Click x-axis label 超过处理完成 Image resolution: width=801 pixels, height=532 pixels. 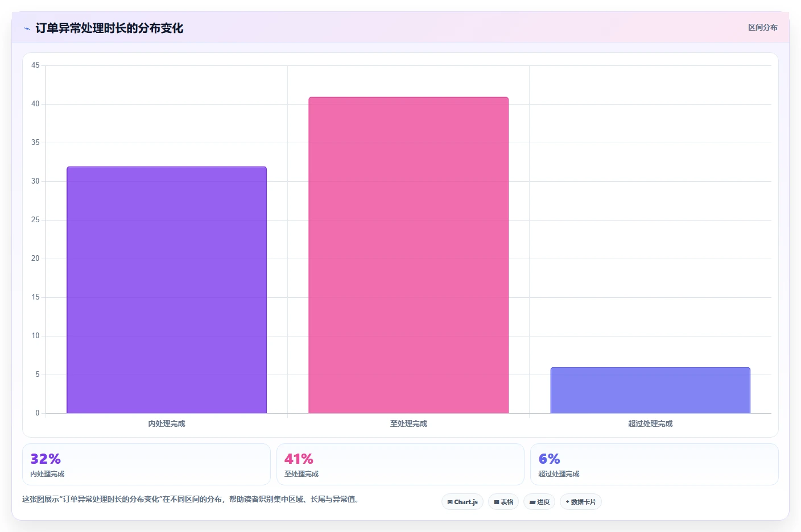(x=650, y=423)
